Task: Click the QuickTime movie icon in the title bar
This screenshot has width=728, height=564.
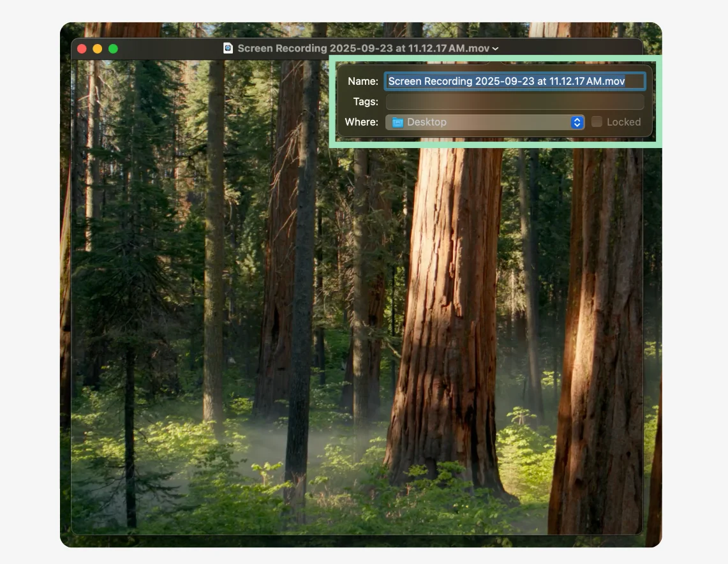Action: [x=227, y=48]
